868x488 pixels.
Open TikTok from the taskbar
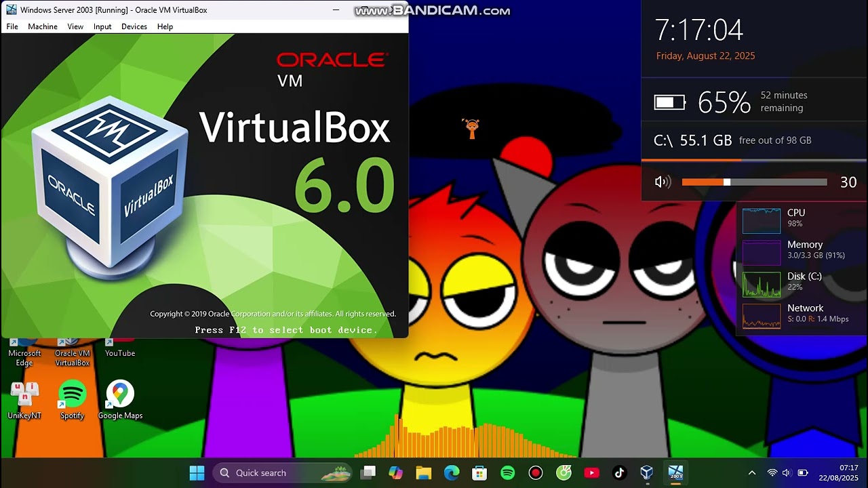[619, 473]
